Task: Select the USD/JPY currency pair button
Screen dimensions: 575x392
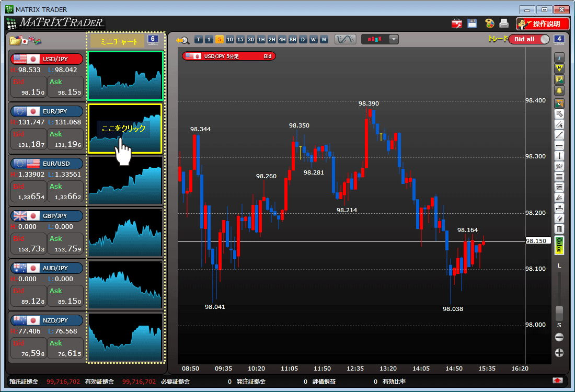Action: pos(47,59)
